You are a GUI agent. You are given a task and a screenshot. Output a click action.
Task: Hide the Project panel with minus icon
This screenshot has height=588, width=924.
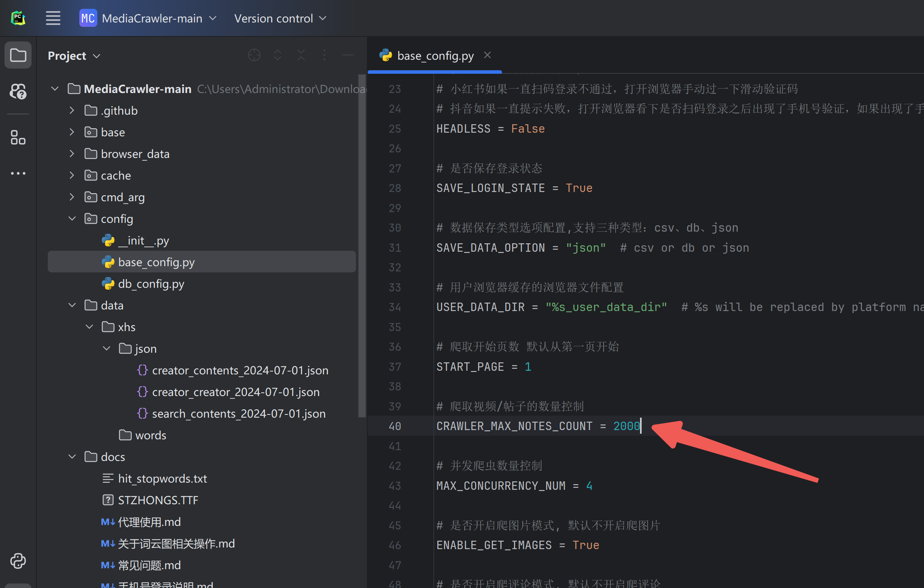(x=348, y=55)
